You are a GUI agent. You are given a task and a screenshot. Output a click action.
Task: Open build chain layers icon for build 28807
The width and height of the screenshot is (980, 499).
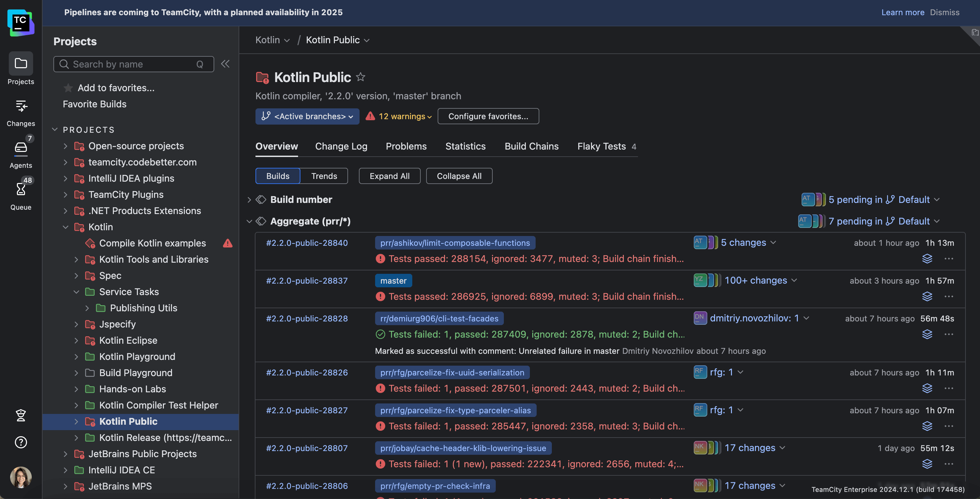(927, 464)
